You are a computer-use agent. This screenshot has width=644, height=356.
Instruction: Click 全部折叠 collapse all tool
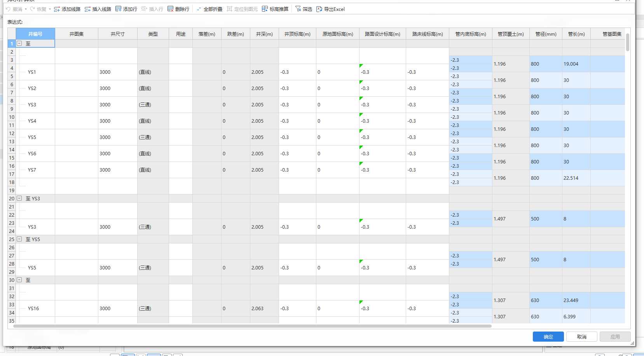tap(209, 9)
